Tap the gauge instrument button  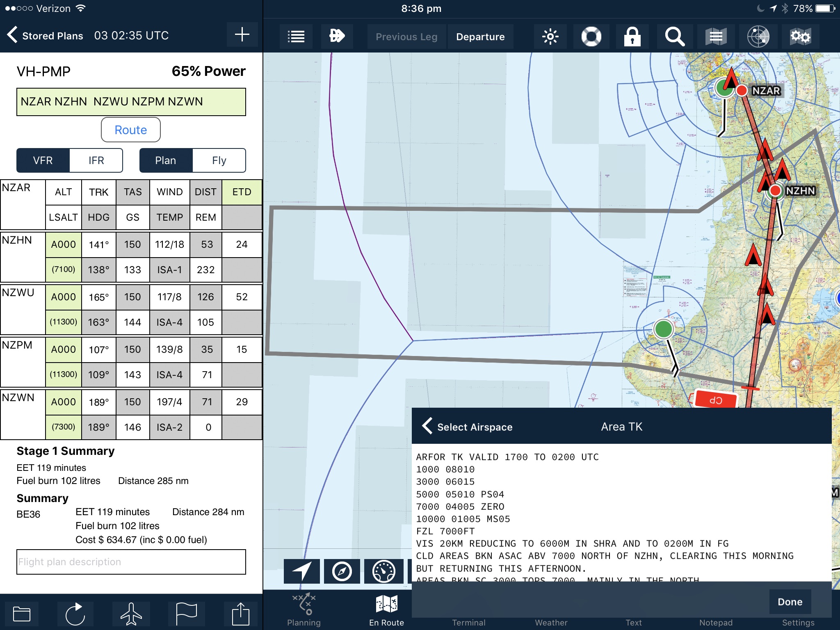click(x=384, y=571)
